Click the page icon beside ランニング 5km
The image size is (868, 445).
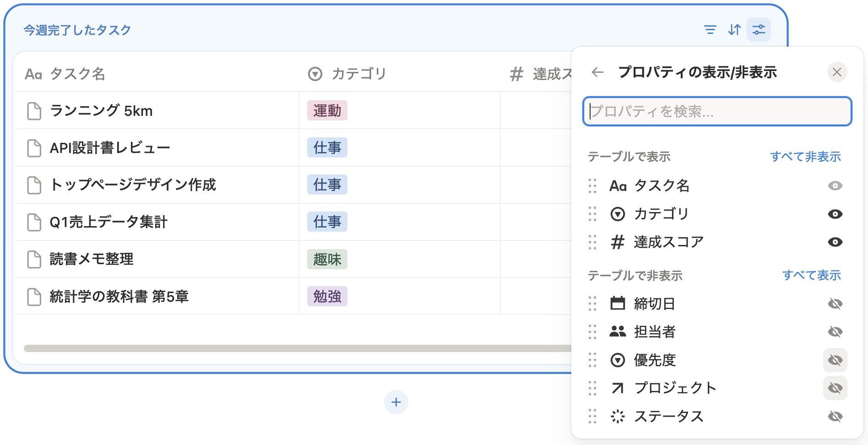point(34,110)
